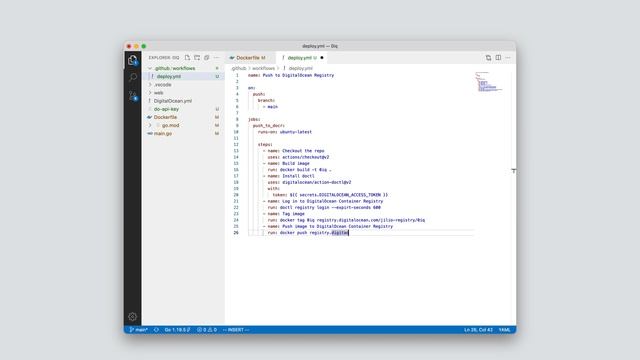
Task: Click the 'jobs:' line
Action: pyautogui.click(x=254, y=119)
